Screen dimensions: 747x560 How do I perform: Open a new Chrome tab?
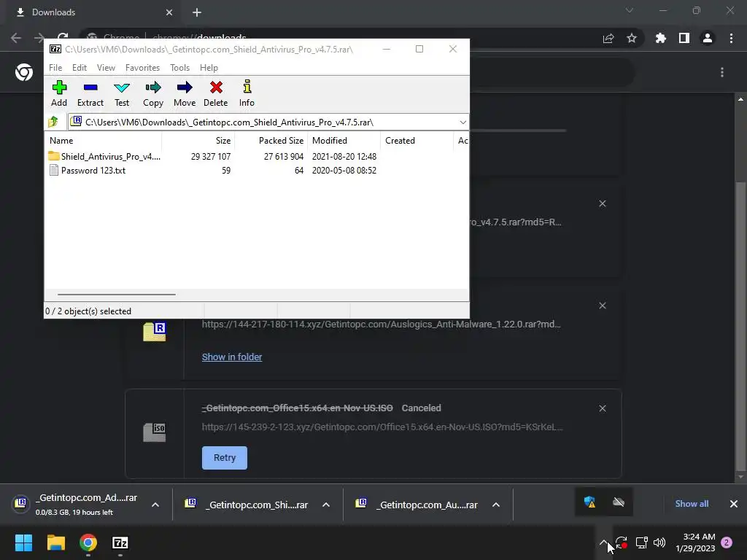197,12
